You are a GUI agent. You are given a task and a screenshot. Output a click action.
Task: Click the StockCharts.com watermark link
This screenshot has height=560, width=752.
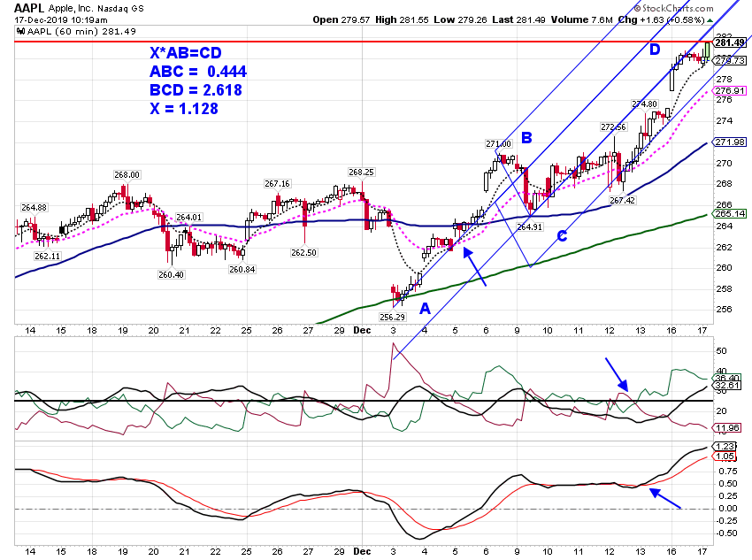(673, 8)
